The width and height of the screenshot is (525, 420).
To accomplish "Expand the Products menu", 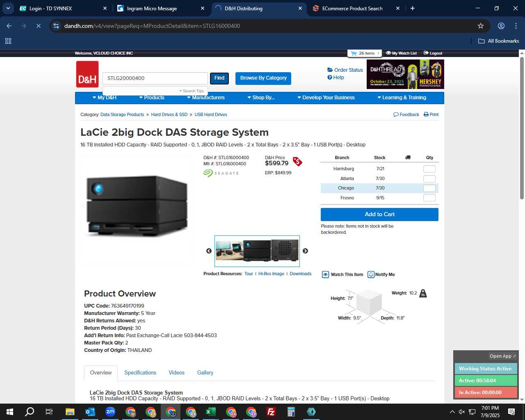I will 152,98.
